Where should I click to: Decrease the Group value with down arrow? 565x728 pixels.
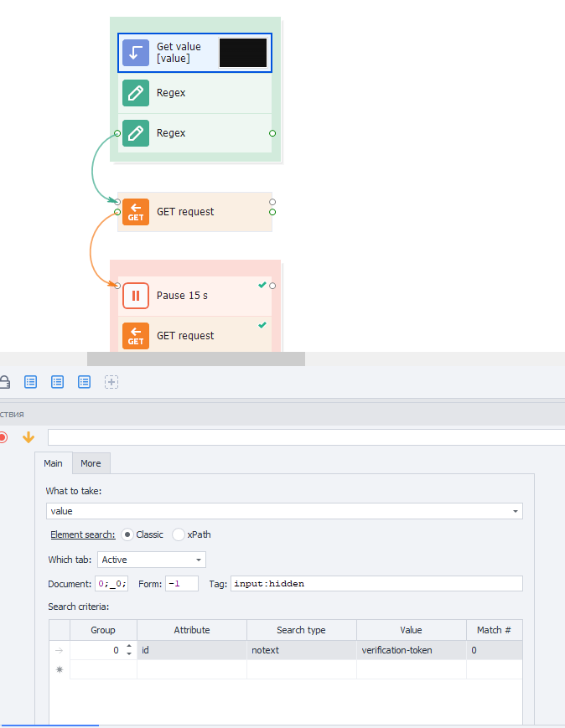(129, 653)
